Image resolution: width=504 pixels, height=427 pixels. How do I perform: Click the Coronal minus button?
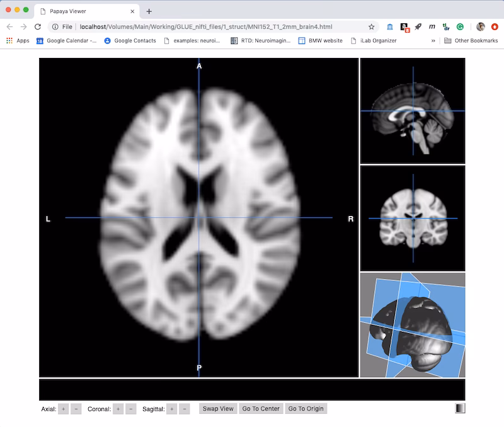point(131,409)
